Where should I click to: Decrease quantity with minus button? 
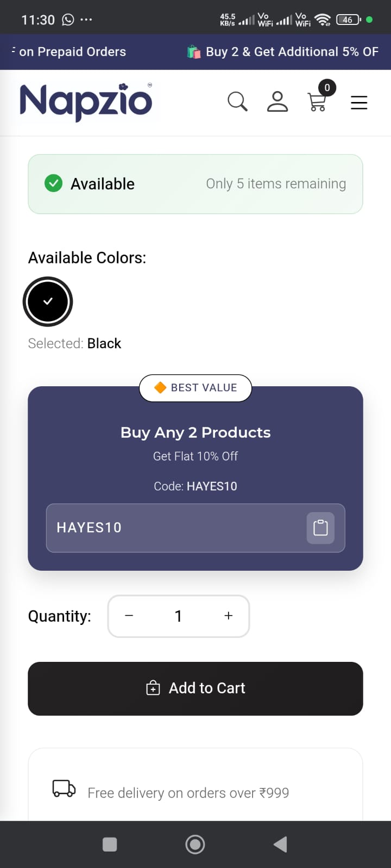(x=129, y=616)
